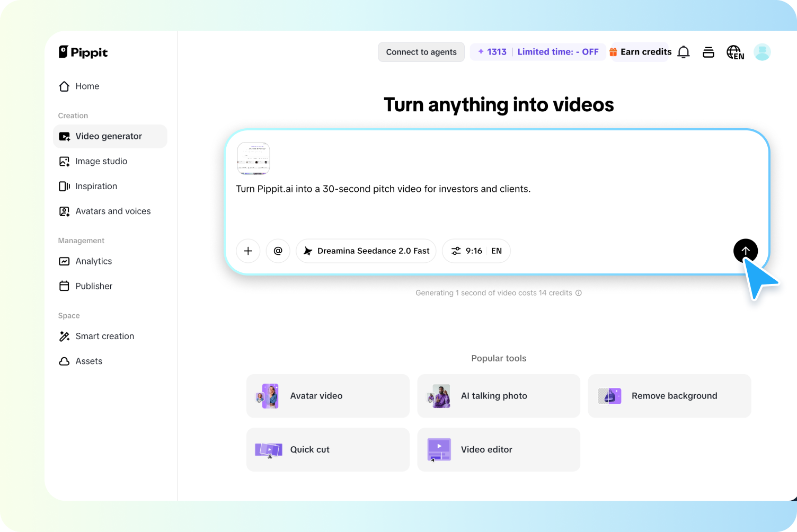Open the Avatar video tool

328,396
